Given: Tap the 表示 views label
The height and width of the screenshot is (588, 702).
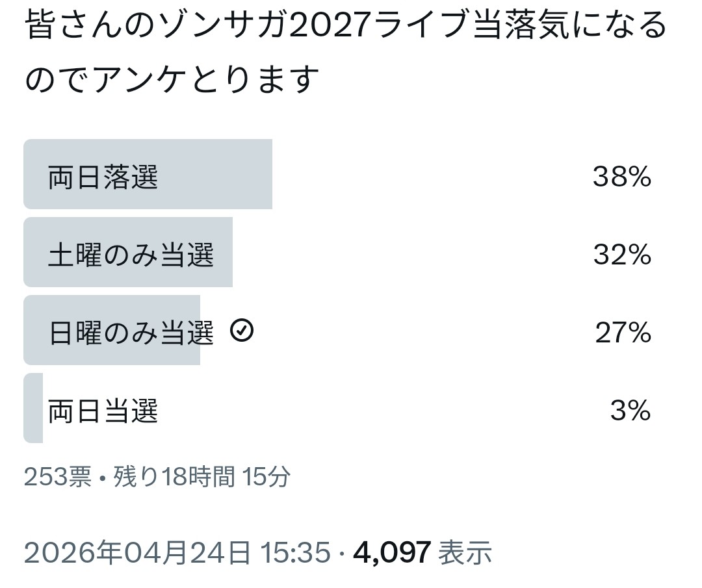Looking at the screenshot, I should click(x=465, y=553).
